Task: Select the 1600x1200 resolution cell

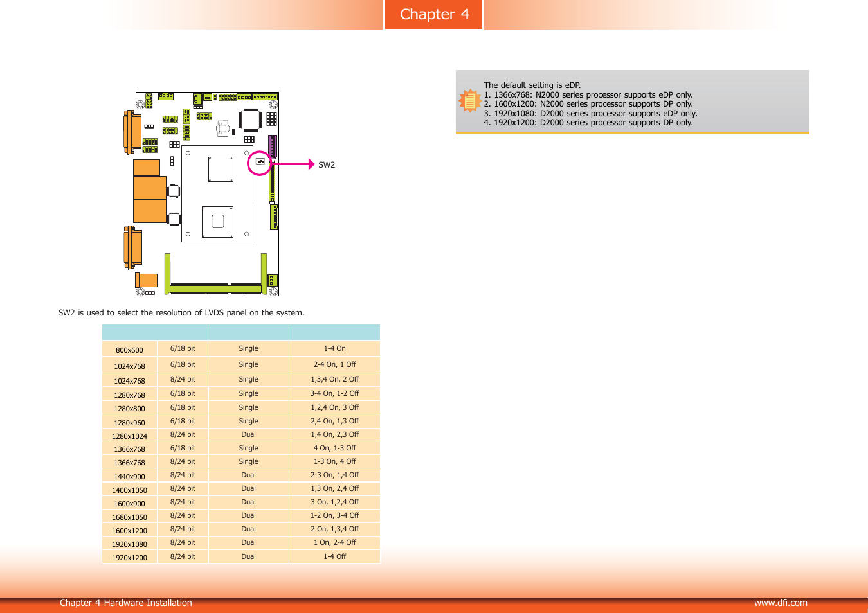Action: (x=129, y=531)
